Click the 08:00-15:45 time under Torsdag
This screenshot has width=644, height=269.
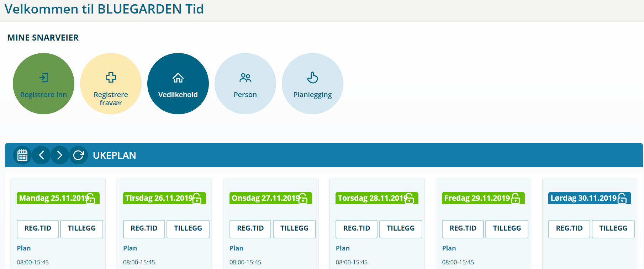(x=352, y=262)
